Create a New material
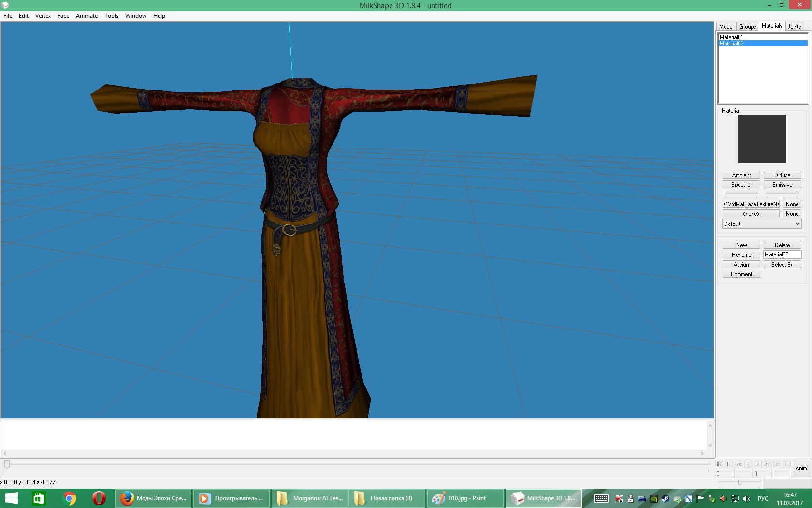The height and width of the screenshot is (508, 812). [x=741, y=245]
